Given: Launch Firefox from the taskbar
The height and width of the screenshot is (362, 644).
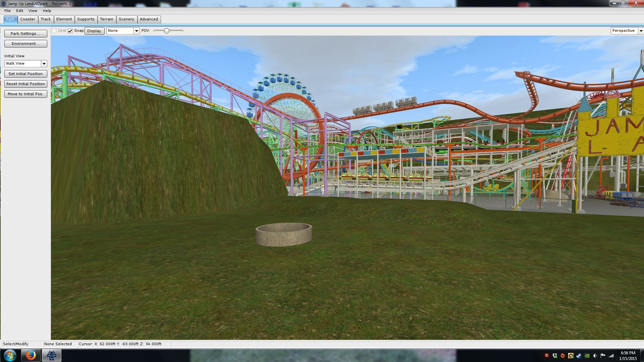Looking at the screenshot, I should coord(31,355).
